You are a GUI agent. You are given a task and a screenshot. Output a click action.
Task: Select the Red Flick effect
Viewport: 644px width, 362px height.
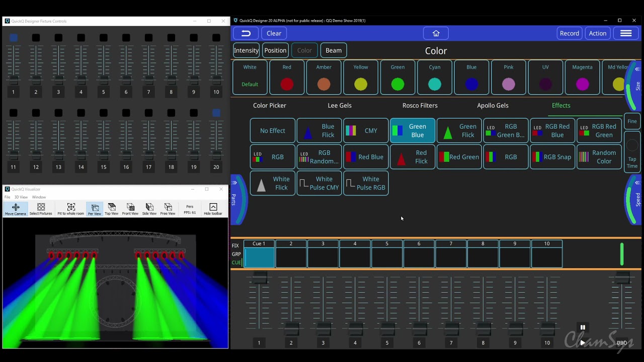(x=413, y=157)
